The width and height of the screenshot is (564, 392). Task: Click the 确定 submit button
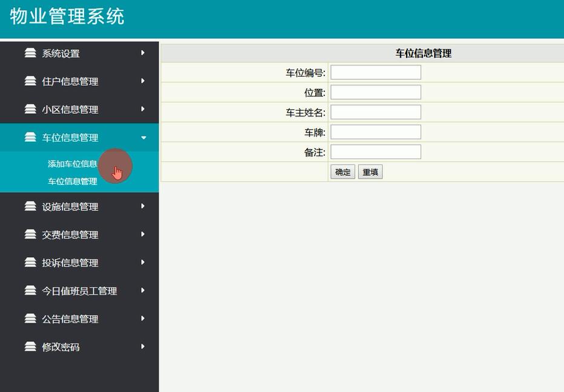pos(343,172)
